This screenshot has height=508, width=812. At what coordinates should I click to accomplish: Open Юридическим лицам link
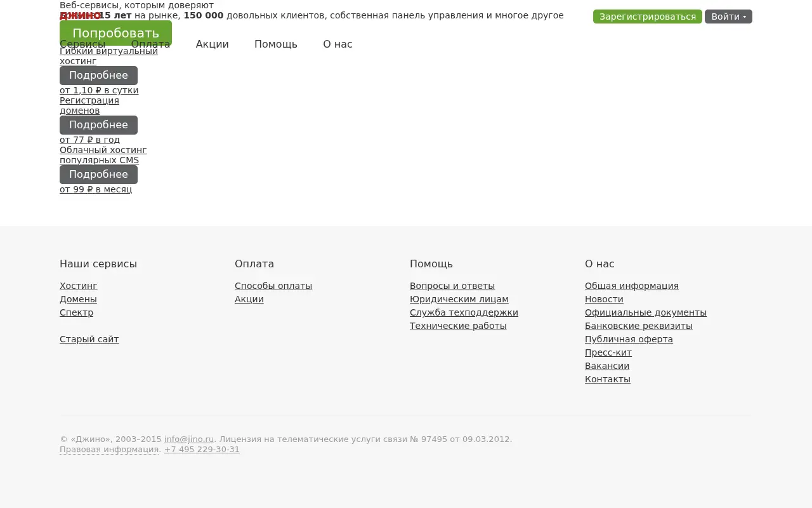459,299
